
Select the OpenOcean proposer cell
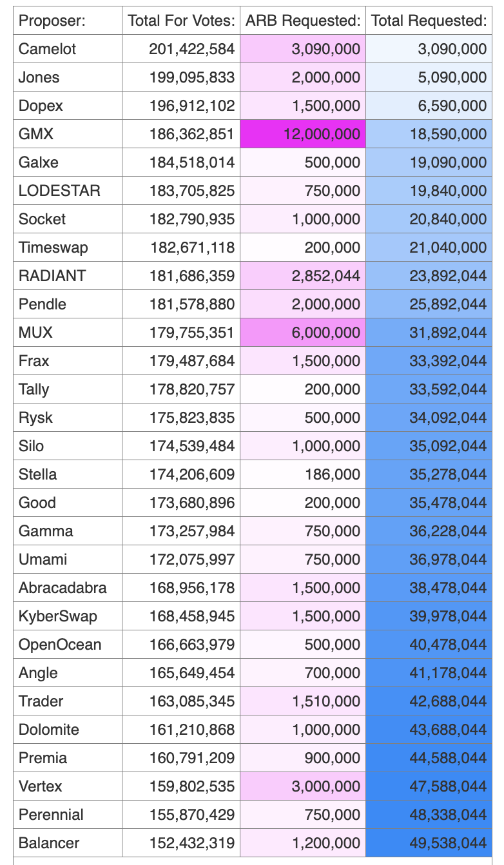point(60,645)
